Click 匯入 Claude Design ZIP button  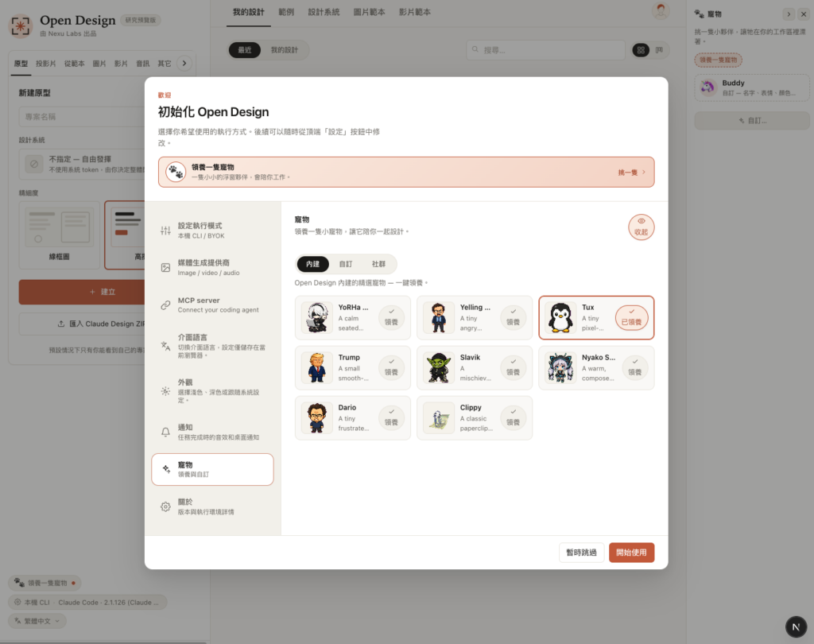tap(82, 324)
